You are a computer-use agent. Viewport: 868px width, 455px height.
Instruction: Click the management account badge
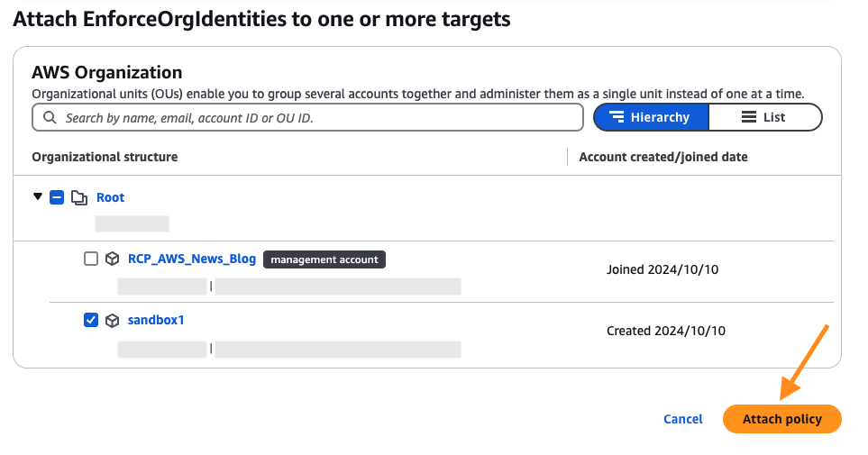(324, 259)
